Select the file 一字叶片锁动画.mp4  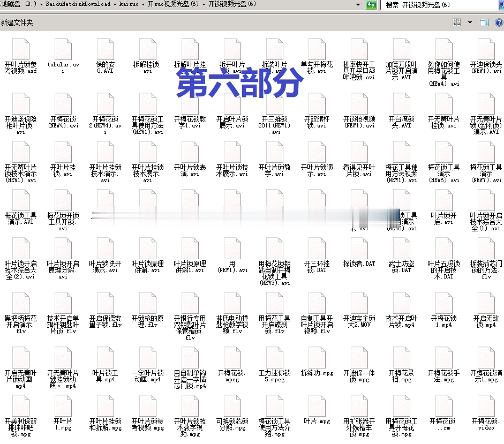147,365
